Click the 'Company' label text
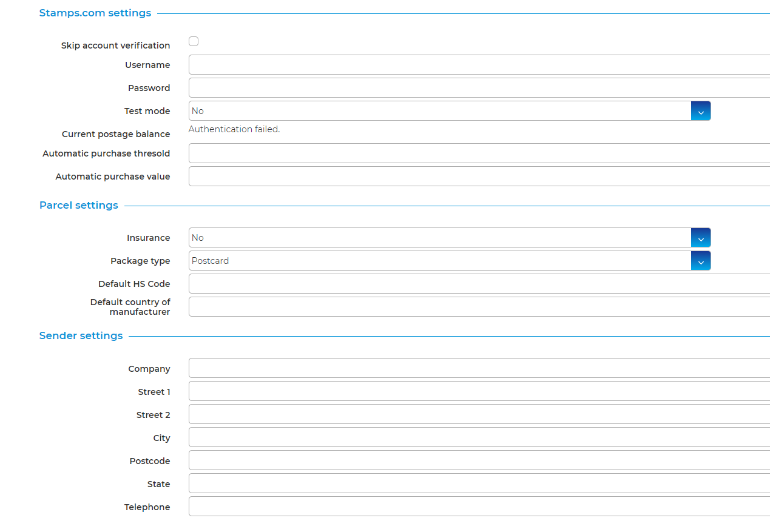This screenshot has height=532, width=770. pos(149,369)
